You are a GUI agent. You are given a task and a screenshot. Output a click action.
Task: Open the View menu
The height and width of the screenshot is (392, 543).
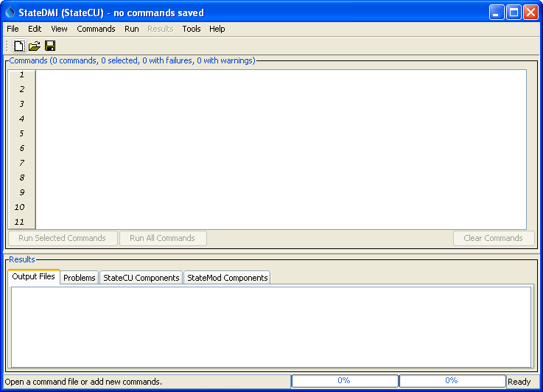coord(59,29)
